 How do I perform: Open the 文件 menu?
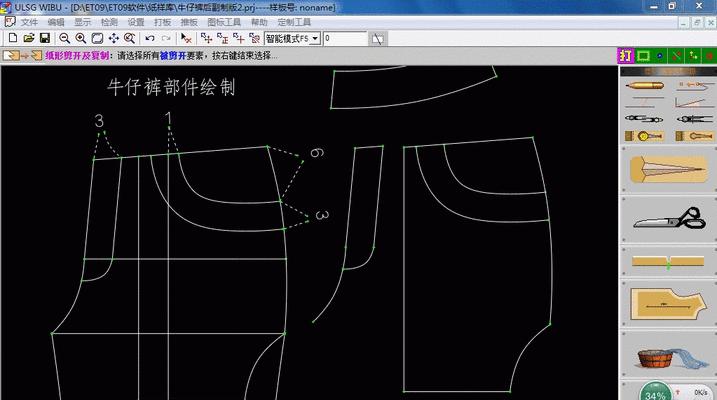tap(29, 22)
